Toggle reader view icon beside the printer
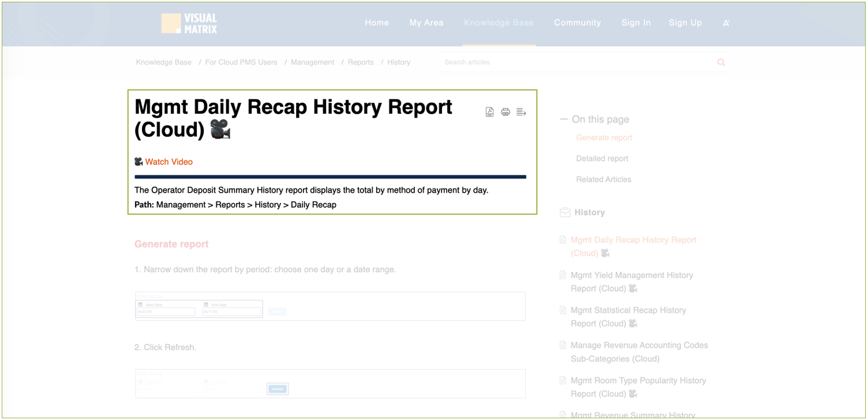Viewport: 868px width, 420px height. (521, 112)
